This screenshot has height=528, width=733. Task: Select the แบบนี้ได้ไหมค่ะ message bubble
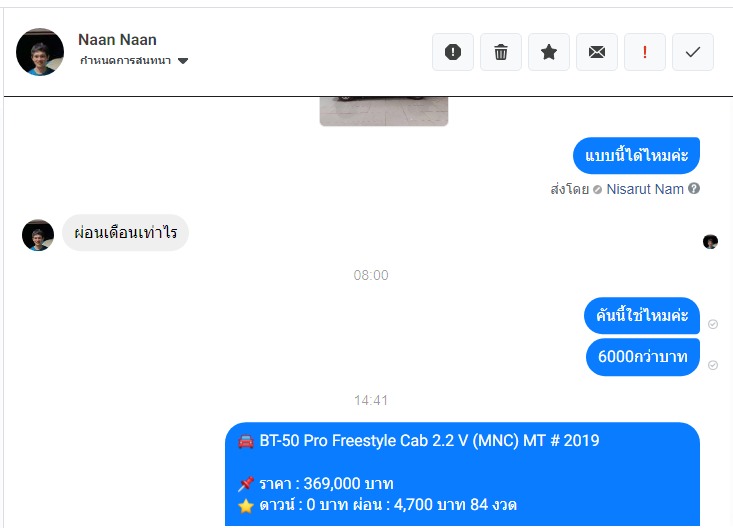pyautogui.click(x=636, y=155)
